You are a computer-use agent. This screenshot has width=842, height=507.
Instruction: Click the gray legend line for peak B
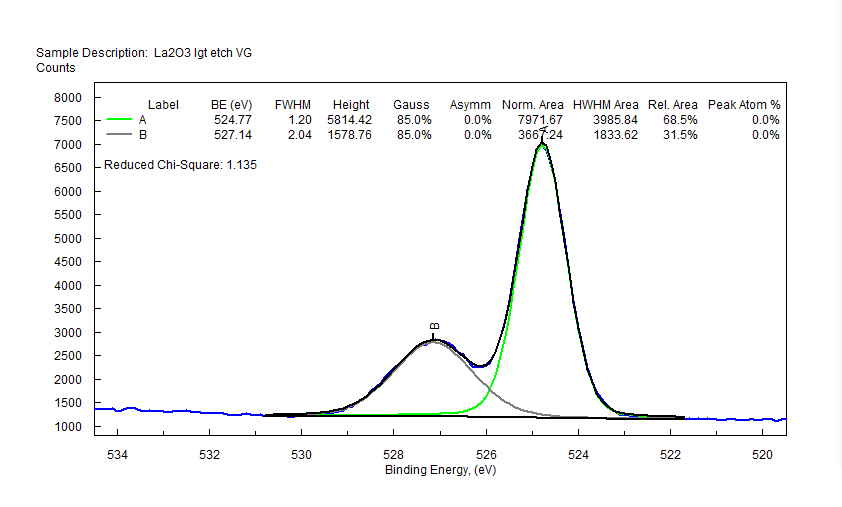pos(118,135)
